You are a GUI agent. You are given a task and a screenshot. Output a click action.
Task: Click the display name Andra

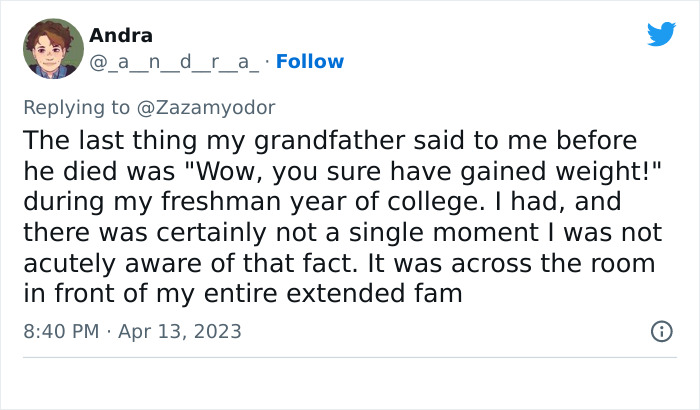tap(121, 36)
